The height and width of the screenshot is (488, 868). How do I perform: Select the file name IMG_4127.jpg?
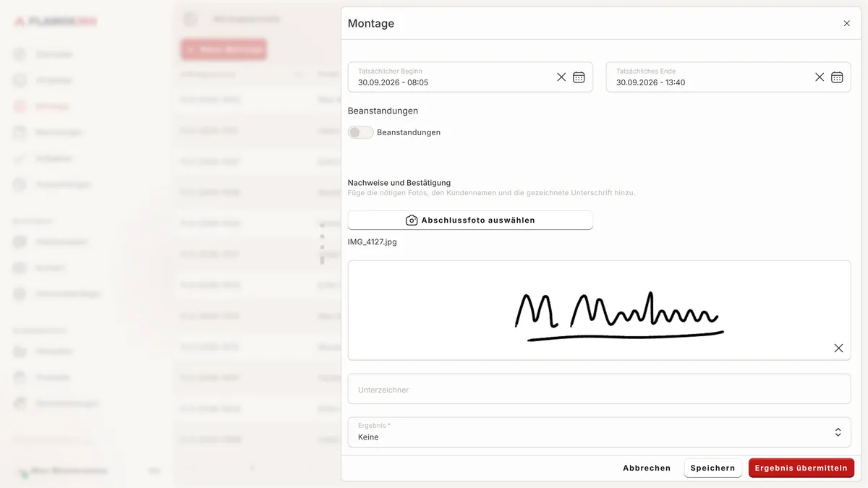pyautogui.click(x=373, y=242)
